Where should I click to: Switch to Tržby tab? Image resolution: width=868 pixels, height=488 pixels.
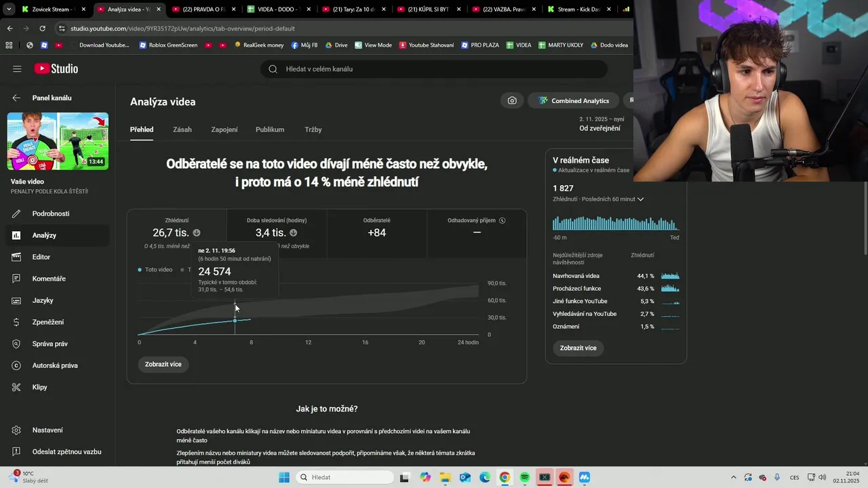[x=313, y=129]
